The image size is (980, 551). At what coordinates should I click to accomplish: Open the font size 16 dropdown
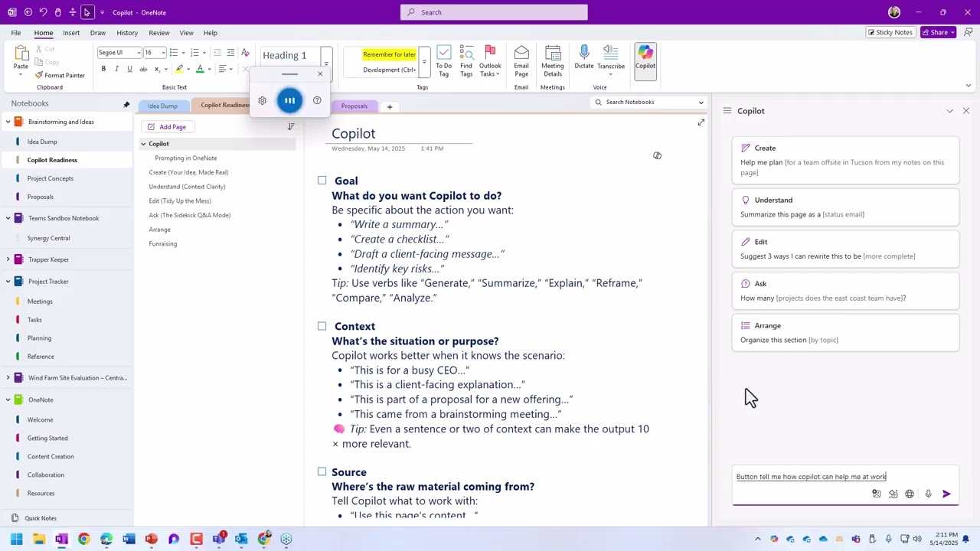click(162, 53)
